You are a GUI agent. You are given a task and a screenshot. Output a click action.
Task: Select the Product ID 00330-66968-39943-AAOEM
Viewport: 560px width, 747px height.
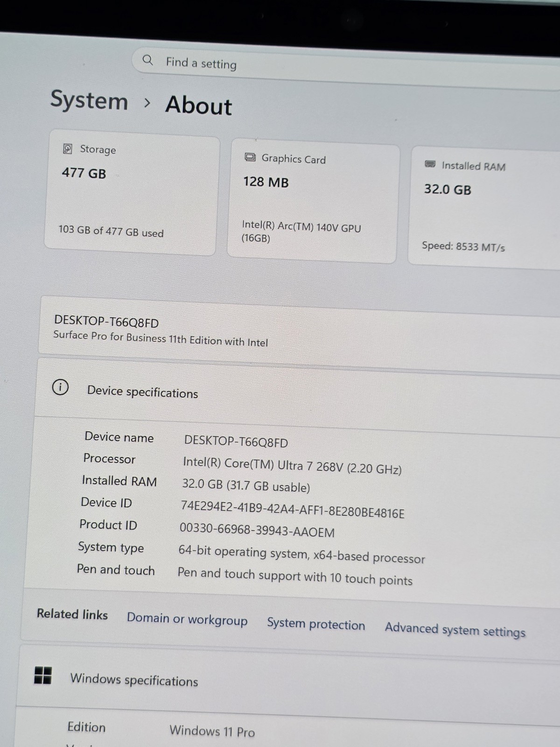pos(257,530)
